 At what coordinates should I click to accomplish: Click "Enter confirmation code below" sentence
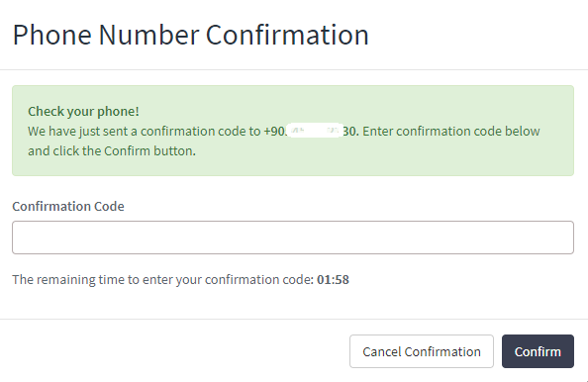tap(451, 132)
